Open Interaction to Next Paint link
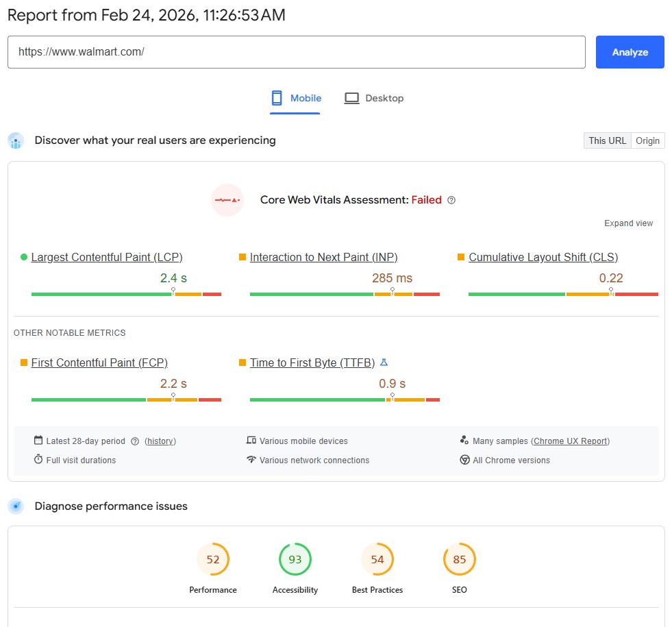The height and width of the screenshot is (627, 672). tap(323, 257)
